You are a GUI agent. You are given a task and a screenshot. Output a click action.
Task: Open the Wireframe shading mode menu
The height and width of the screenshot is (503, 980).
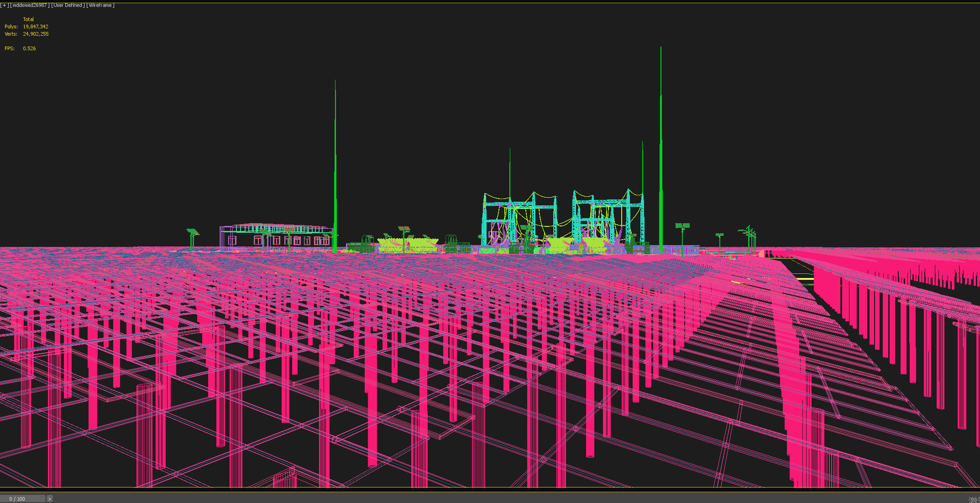[100, 5]
